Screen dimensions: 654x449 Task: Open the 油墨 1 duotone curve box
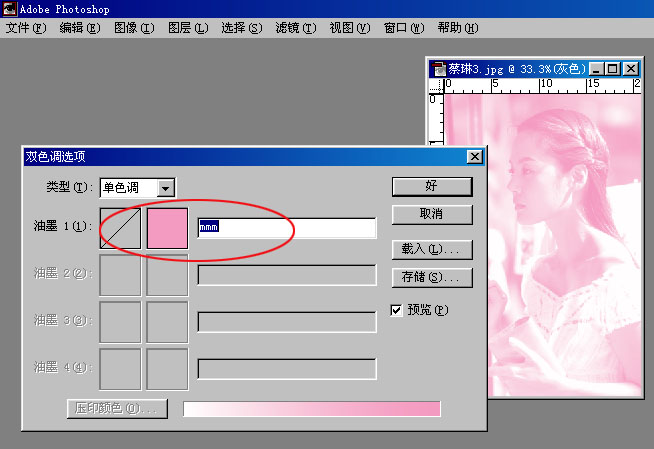(x=120, y=228)
